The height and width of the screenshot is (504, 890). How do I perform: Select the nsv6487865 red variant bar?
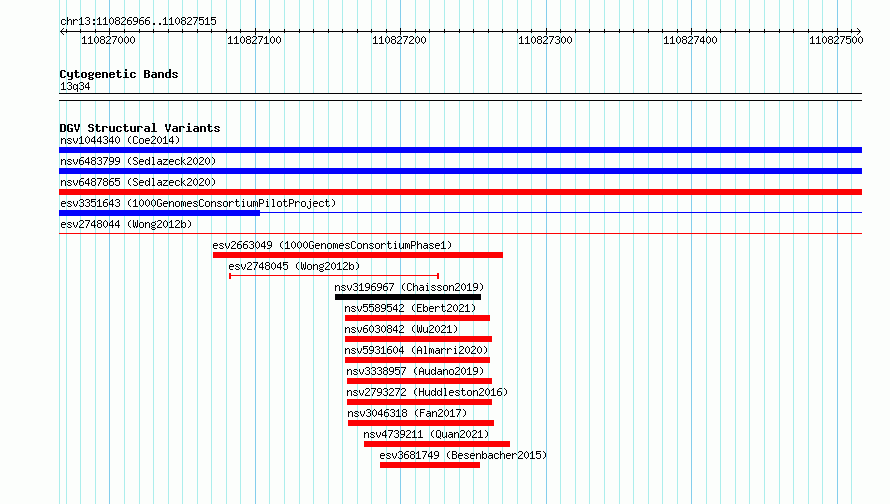pos(460,192)
